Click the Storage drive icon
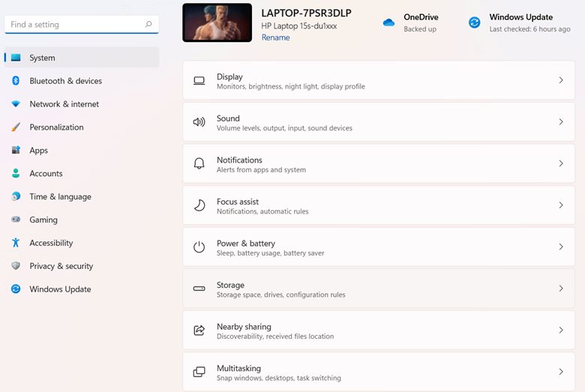Screen dimensions: 585x392 click(199, 289)
